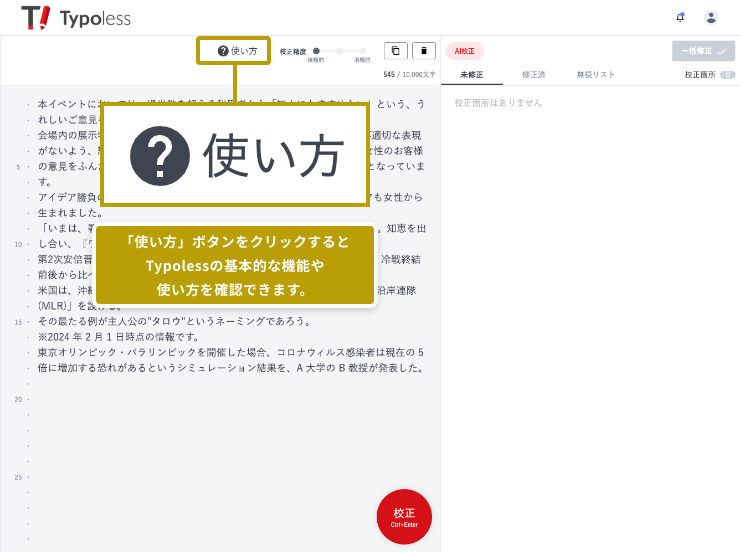Click the line starting 倍に増加する恐れがある
The image size is (740, 552).
tap(230, 368)
